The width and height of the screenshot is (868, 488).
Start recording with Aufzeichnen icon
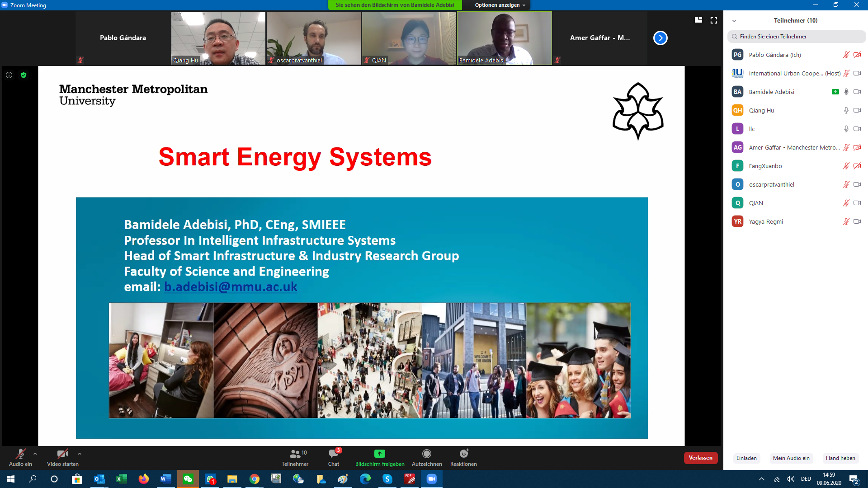click(x=426, y=454)
